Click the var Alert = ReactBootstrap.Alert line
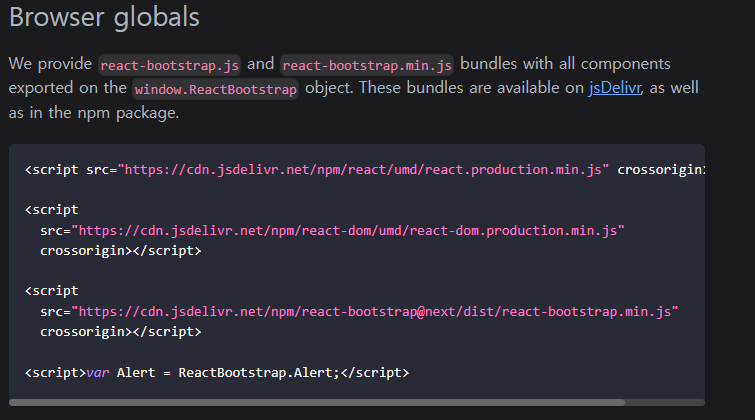Viewport: 755px width, 420px height. [x=217, y=373]
